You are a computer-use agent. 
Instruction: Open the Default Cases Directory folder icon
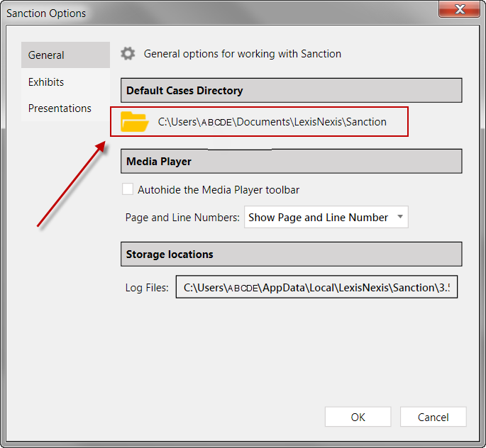135,122
